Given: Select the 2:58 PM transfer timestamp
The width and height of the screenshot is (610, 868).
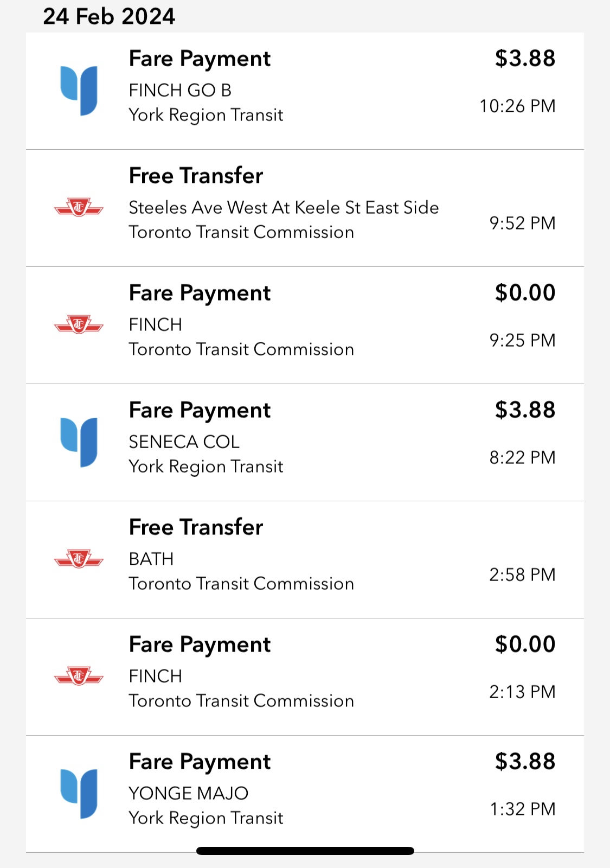Looking at the screenshot, I should [x=522, y=575].
